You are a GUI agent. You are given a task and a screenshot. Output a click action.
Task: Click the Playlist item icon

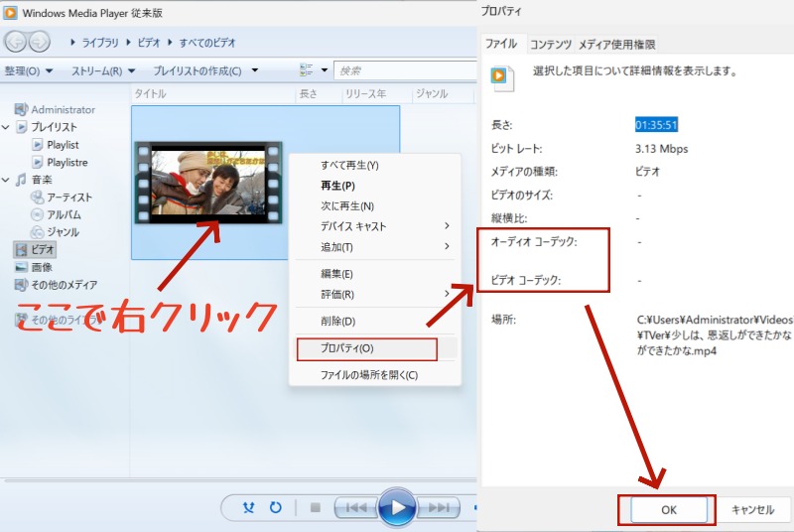pos(38,145)
